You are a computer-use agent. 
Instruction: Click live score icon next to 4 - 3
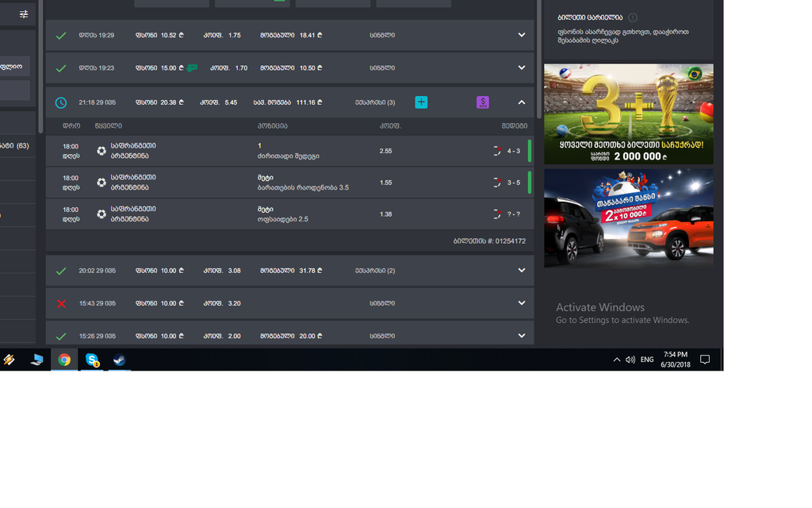(497, 151)
